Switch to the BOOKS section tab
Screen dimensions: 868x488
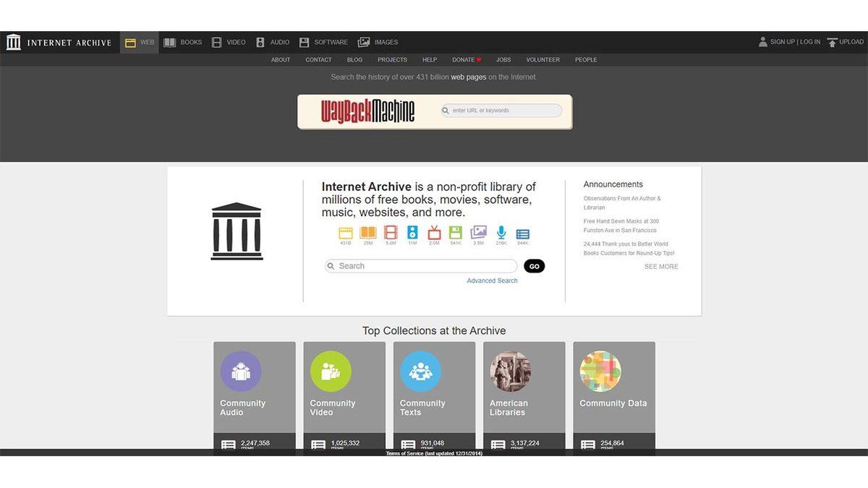[x=182, y=42]
